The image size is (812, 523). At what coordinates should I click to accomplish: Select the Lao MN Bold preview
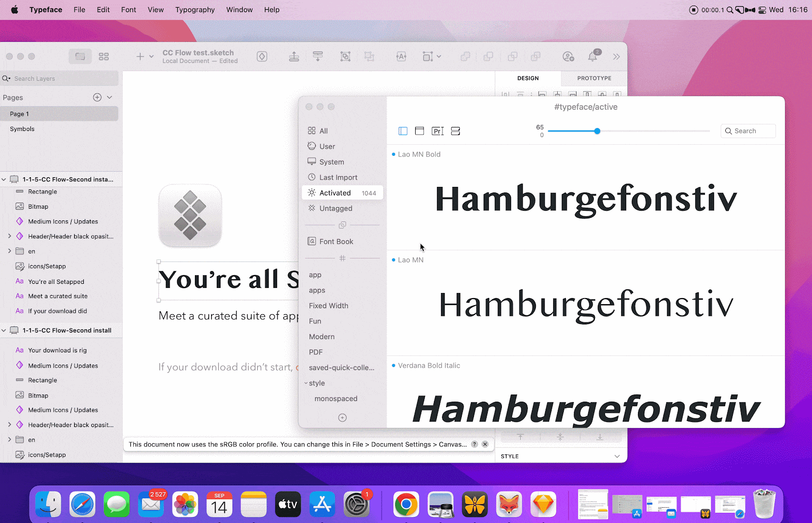tap(586, 199)
